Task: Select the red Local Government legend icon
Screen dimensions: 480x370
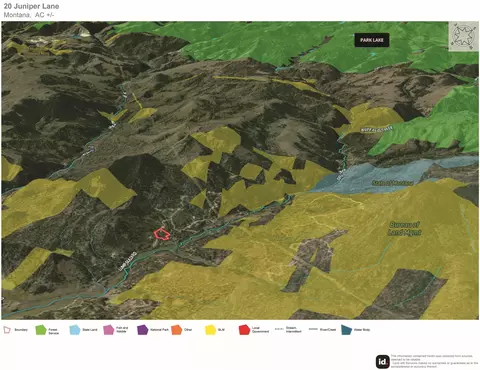Action: coord(244,330)
